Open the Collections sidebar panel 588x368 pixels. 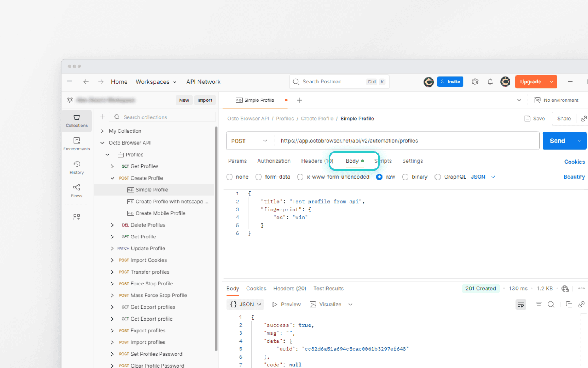coord(77,121)
